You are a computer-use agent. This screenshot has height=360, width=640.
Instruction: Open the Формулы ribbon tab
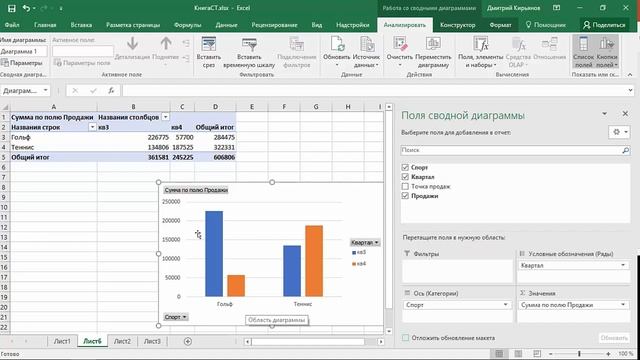click(187, 25)
